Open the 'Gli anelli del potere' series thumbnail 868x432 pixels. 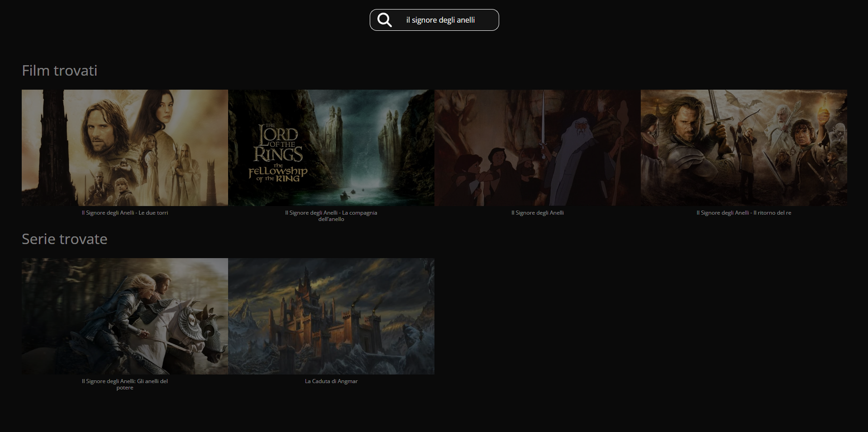click(125, 316)
